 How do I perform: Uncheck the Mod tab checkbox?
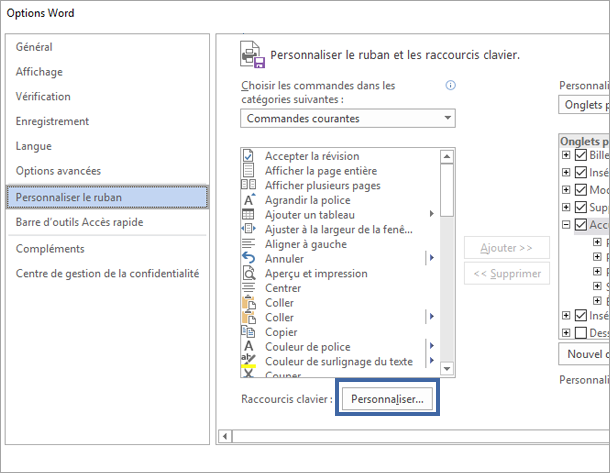[581, 189]
